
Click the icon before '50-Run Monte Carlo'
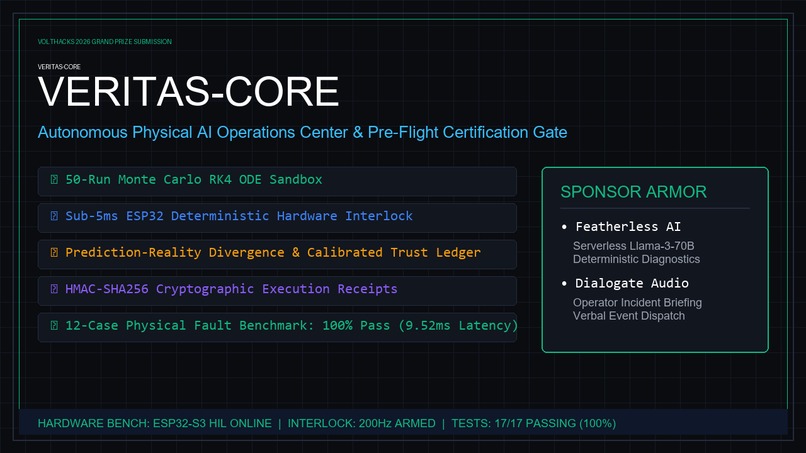(54, 179)
